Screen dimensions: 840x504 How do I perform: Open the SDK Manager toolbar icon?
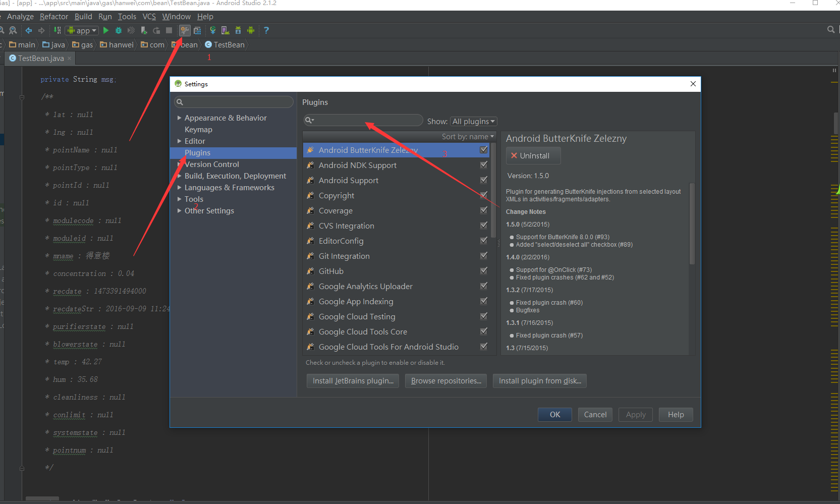pos(238,30)
